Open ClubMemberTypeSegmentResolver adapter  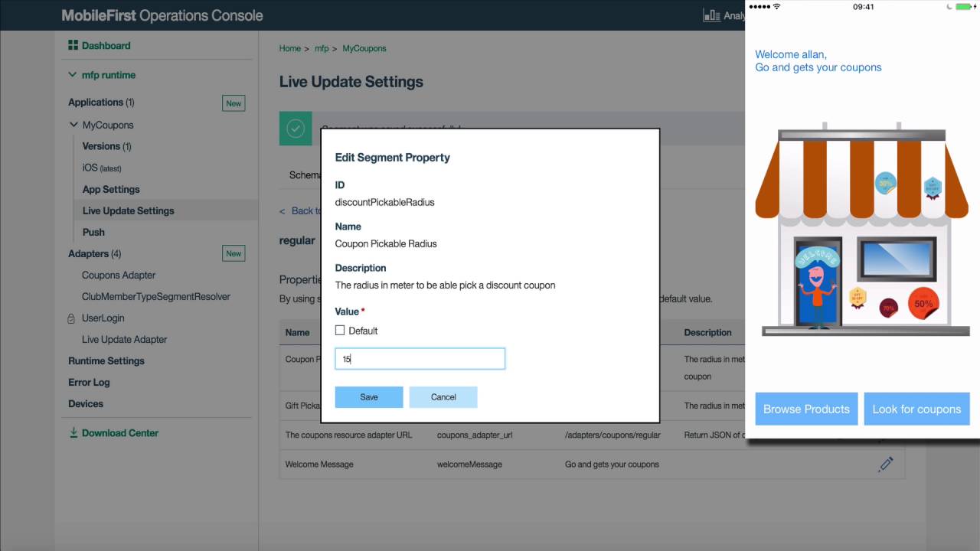coord(156,296)
